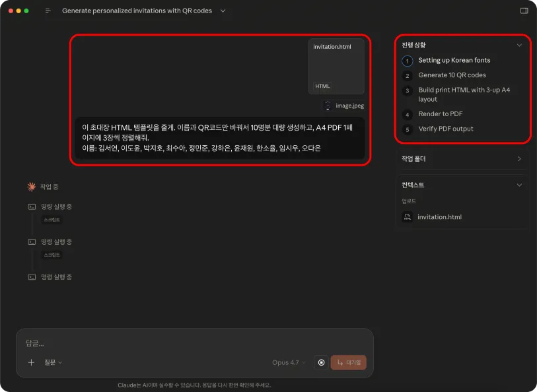
Task: Click the step 4 number badge
Action: pyautogui.click(x=407, y=115)
